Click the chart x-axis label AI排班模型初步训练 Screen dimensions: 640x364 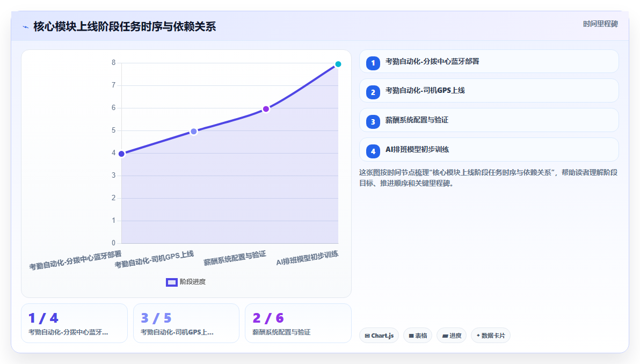pos(307,258)
